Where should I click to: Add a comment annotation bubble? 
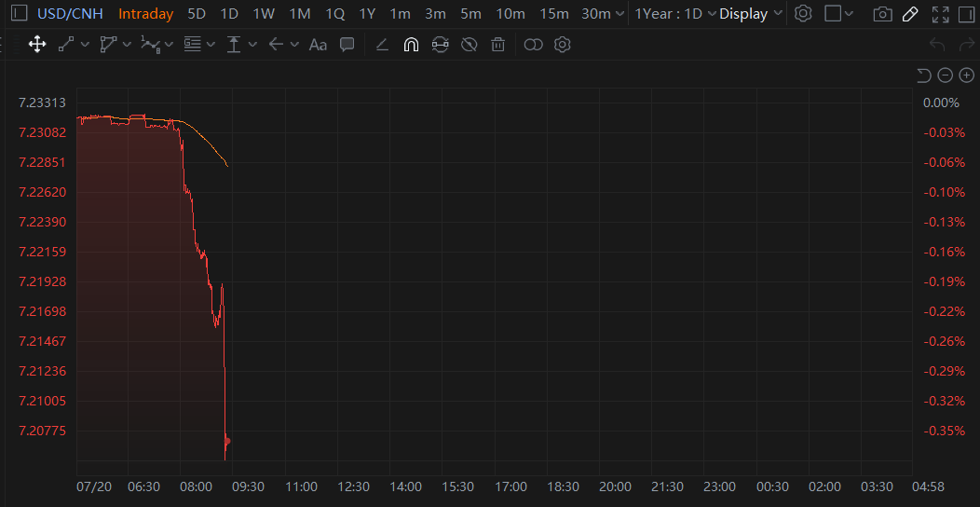[x=347, y=45]
